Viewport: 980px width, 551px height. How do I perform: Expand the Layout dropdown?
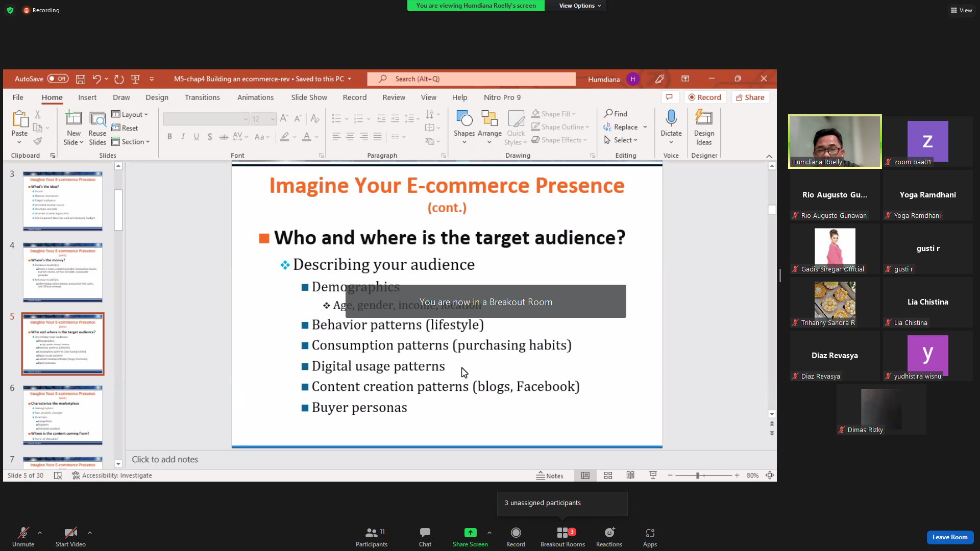pos(130,114)
